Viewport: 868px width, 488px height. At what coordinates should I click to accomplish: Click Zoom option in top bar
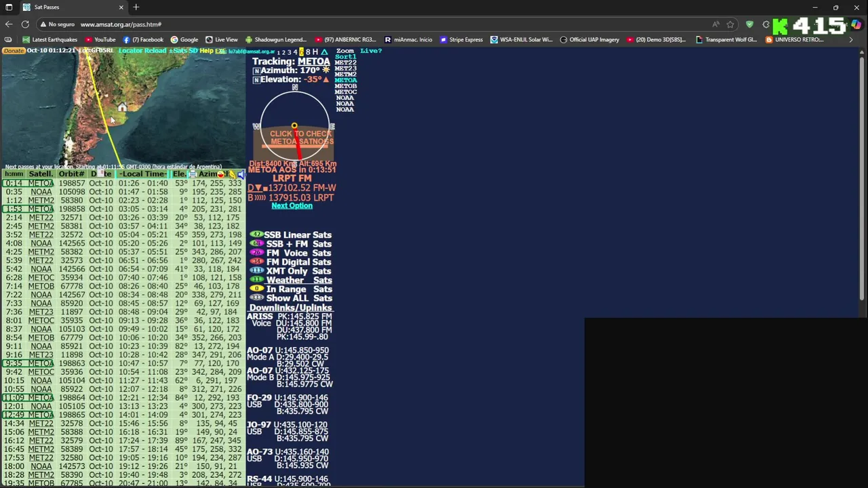click(344, 51)
